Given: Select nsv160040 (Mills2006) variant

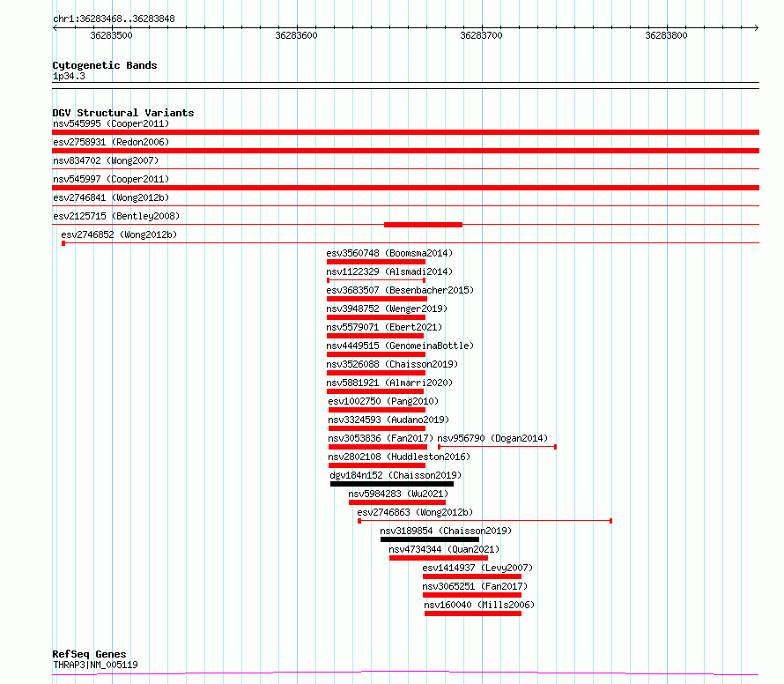Looking at the screenshot, I should pyautogui.click(x=479, y=605).
